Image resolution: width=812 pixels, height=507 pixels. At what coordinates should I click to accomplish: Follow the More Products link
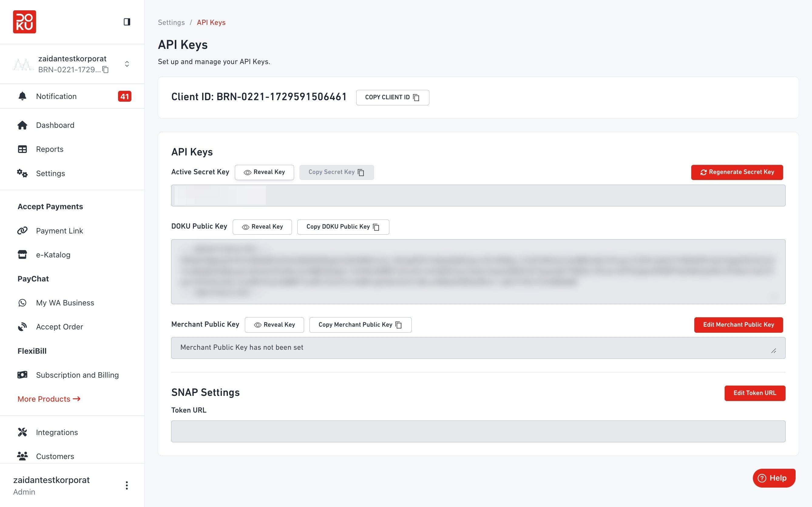point(49,399)
